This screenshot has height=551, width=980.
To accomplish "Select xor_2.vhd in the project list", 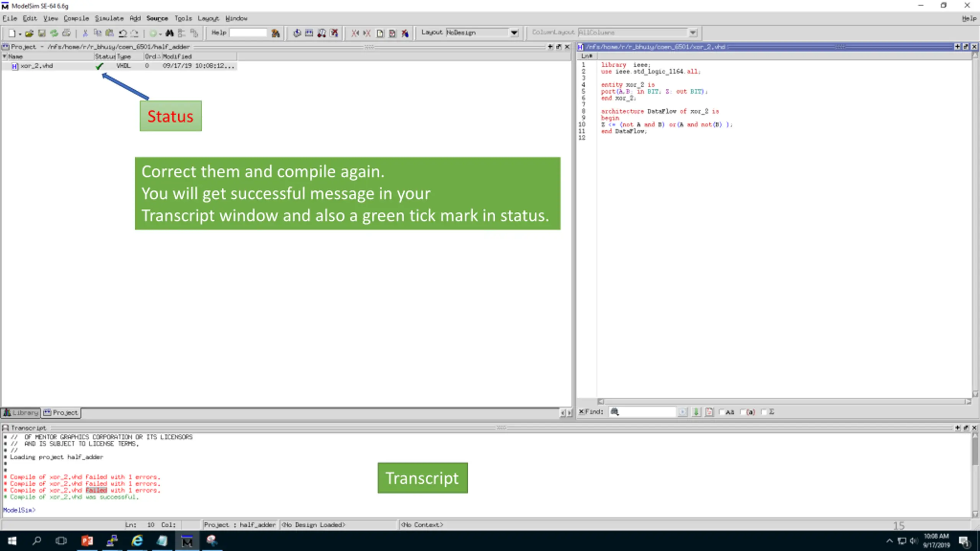I will (x=36, y=66).
